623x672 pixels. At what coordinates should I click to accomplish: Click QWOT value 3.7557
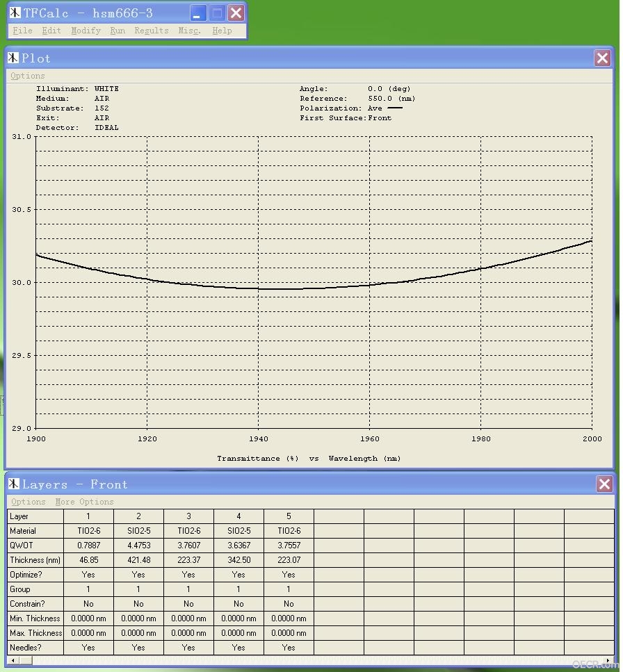[289, 545]
